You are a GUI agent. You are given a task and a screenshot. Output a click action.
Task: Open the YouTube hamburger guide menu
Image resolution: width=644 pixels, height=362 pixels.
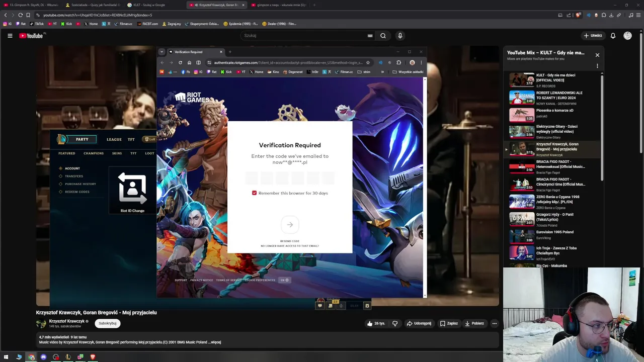10,36
